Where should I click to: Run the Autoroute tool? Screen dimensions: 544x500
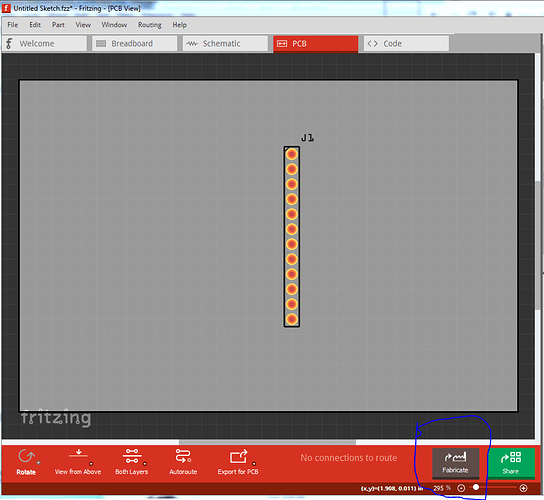tap(183, 463)
